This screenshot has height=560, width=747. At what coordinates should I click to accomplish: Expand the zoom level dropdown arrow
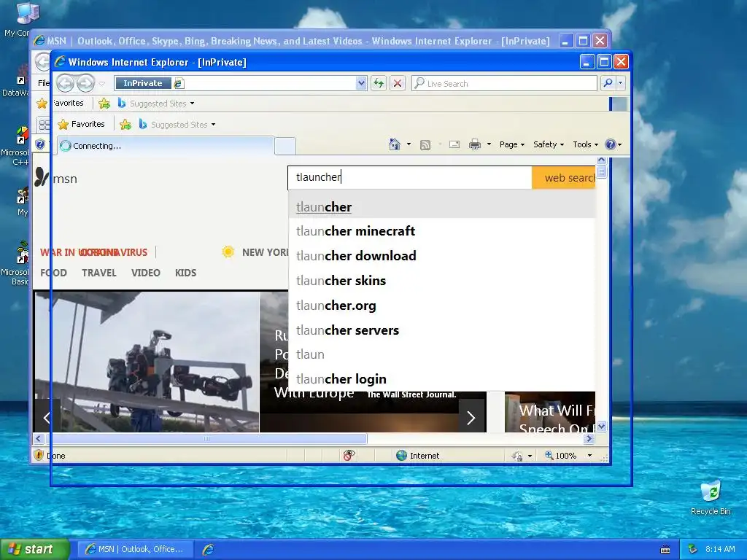tap(589, 456)
